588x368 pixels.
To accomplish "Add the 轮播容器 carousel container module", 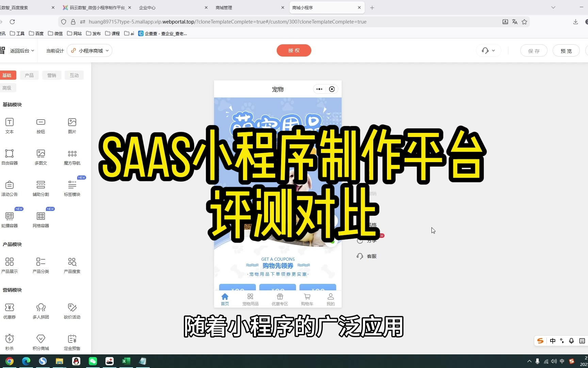I will (x=10, y=216).
